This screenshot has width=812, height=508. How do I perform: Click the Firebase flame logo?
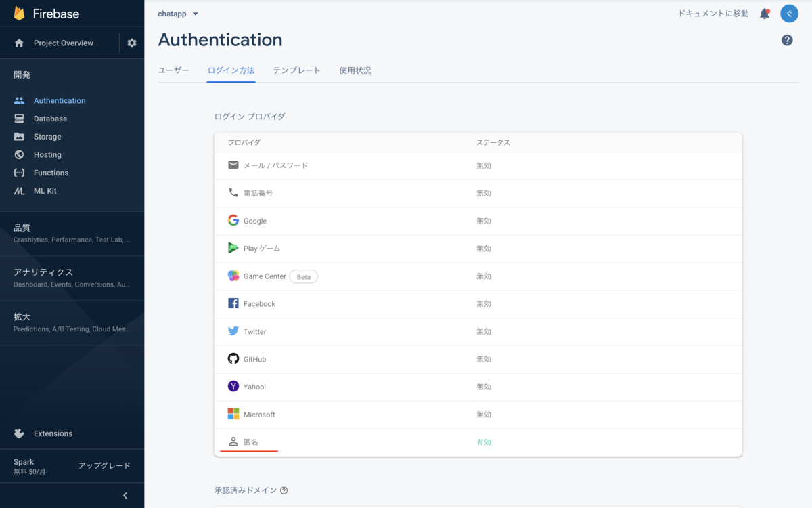(x=19, y=14)
